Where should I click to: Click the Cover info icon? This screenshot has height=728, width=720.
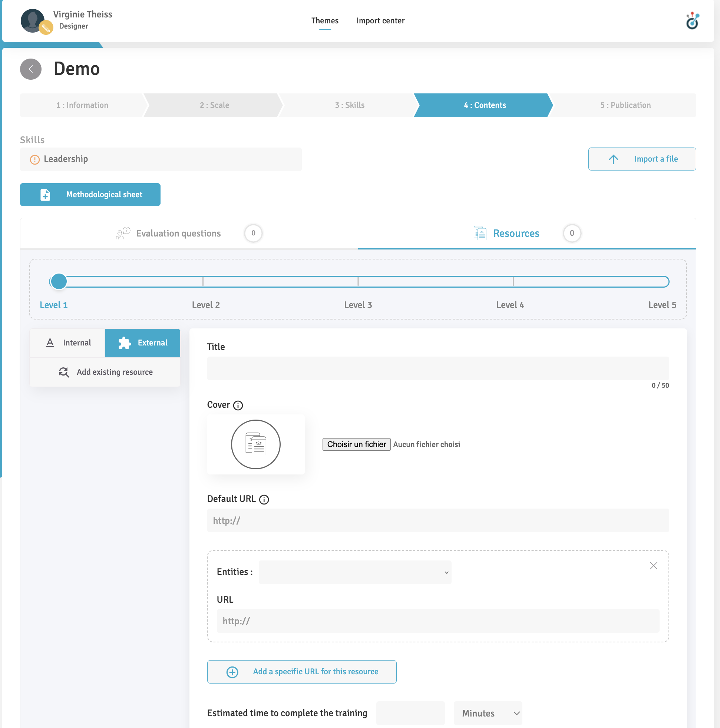pyautogui.click(x=238, y=405)
